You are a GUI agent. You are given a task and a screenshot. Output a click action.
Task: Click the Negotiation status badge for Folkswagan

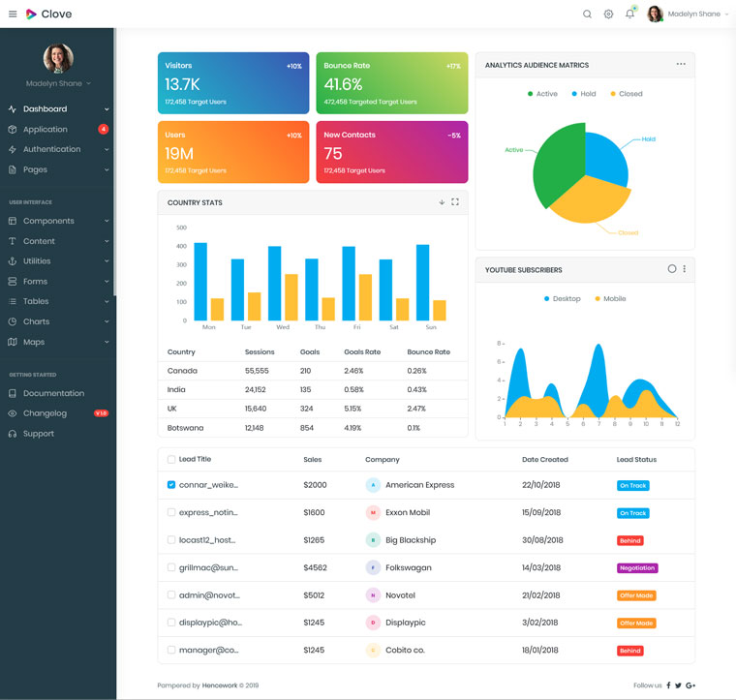pos(637,568)
